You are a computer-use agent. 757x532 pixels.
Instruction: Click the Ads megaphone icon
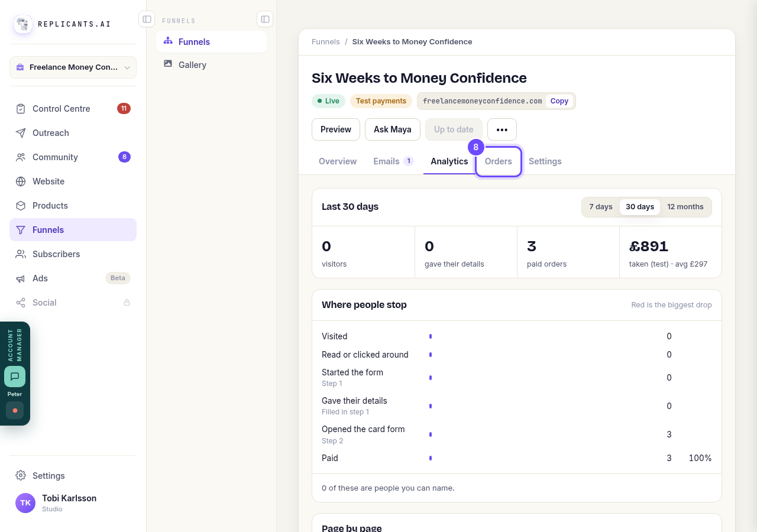pyautogui.click(x=21, y=278)
